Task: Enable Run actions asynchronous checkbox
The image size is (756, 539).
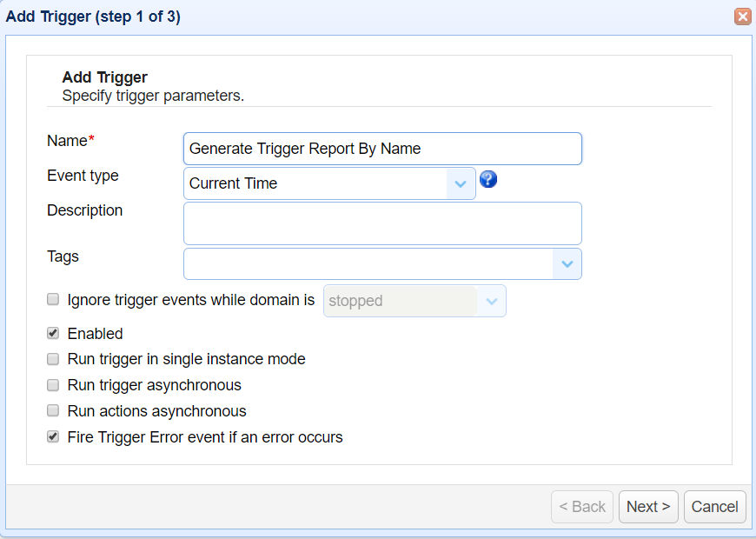Action: tap(53, 411)
